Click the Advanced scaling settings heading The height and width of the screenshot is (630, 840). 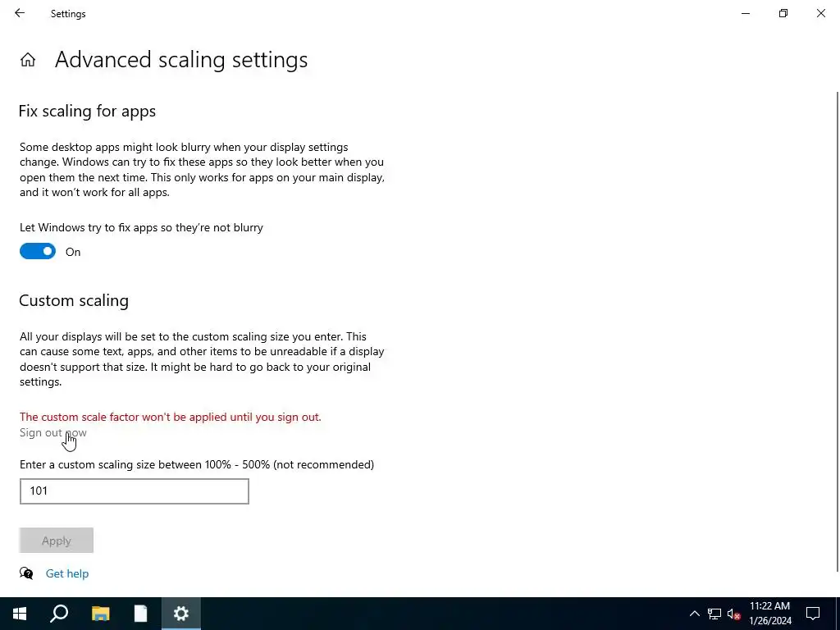tap(181, 60)
